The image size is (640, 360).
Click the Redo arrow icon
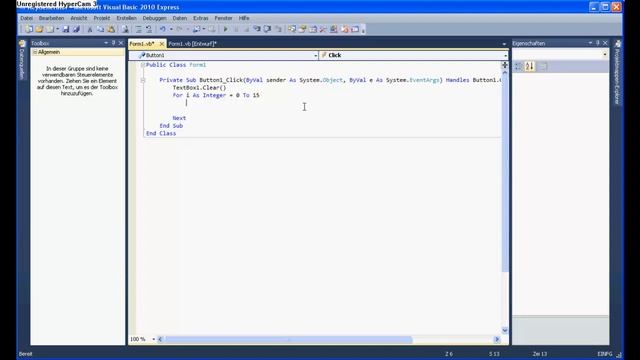click(x=179, y=29)
